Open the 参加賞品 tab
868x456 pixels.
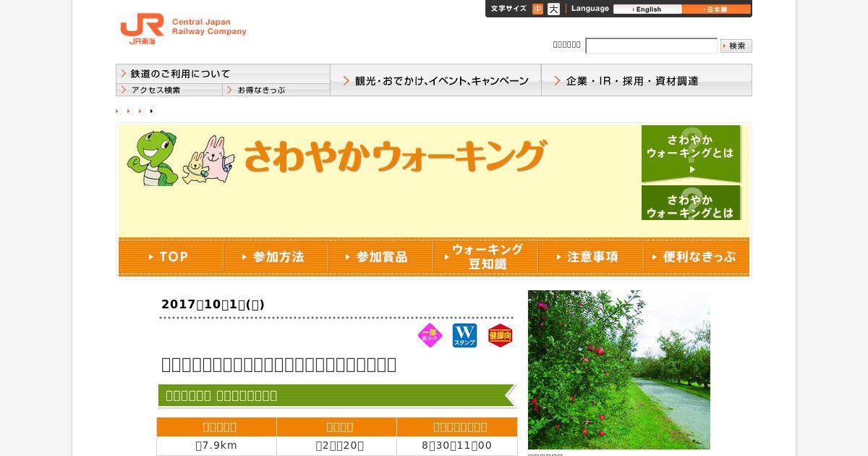[380, 257]
